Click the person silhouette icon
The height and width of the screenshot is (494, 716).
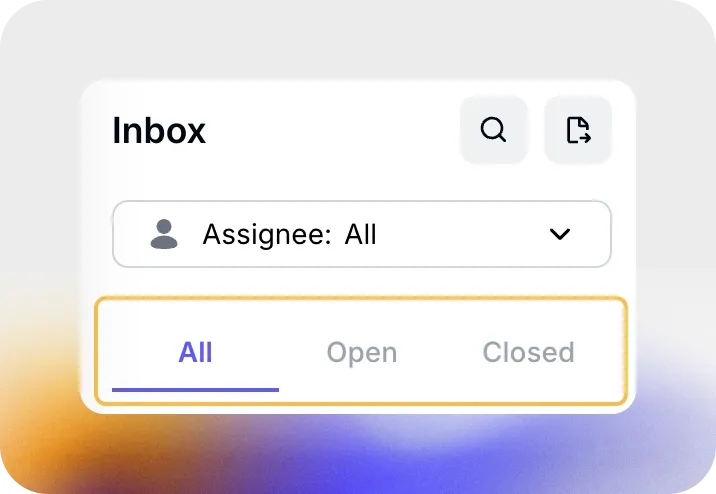tap(164, 234)
